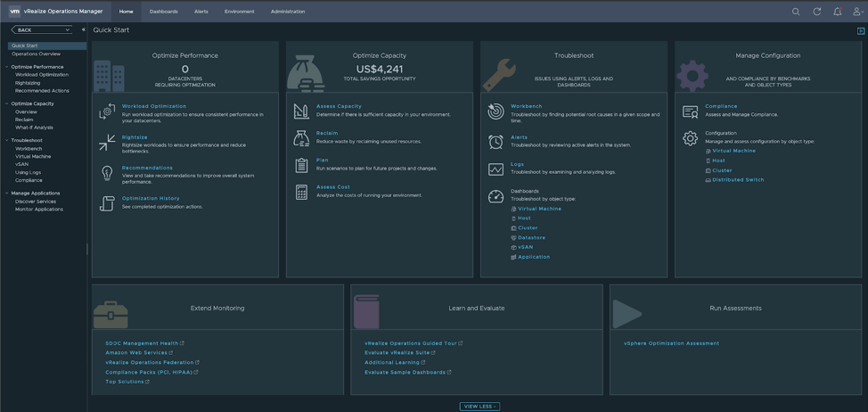The height and width of the screenshot is (412, 868).
Task: Click the VMware vm logo
Action: tap(15, 11)
